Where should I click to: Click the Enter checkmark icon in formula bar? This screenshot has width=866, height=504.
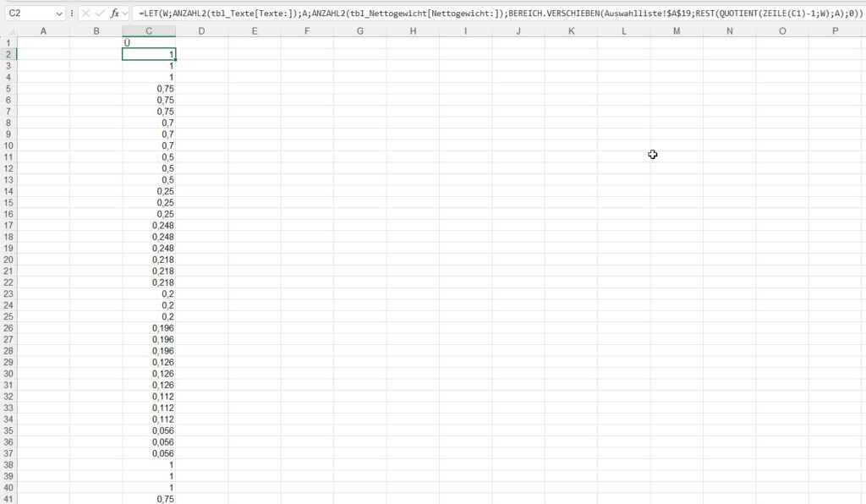100,13
